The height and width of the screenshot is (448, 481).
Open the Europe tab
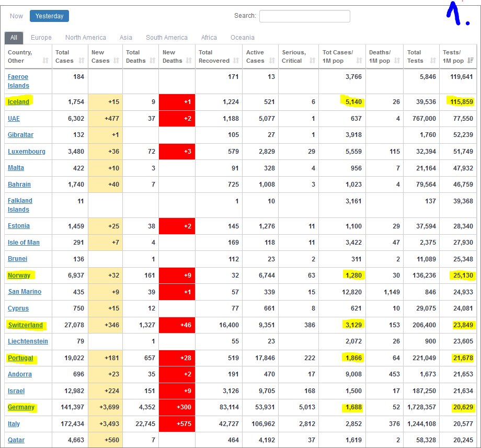click(x=41, y=38)
